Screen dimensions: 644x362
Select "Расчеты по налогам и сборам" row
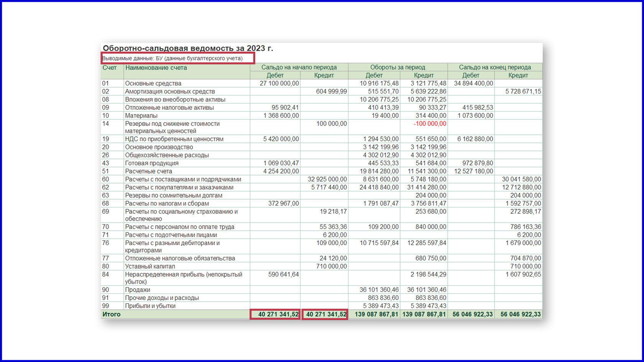[321, 203]
